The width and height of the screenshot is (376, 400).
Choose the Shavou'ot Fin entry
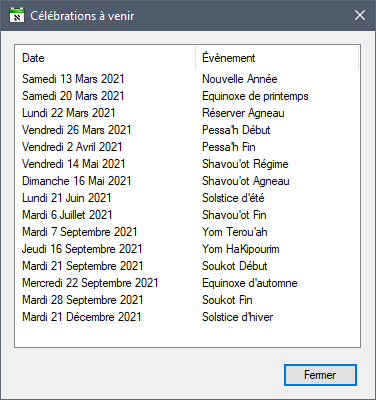[x=234, y=215]
